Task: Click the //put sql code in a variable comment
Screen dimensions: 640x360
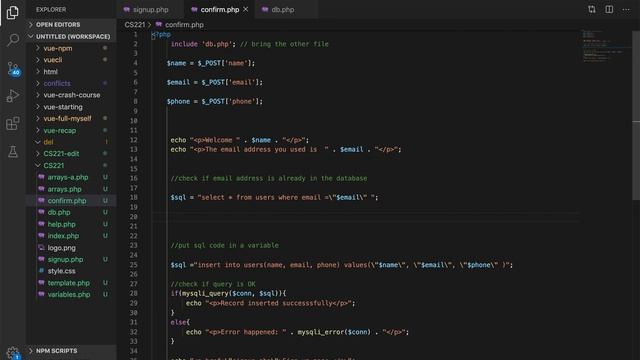Action: coord(224,246)
